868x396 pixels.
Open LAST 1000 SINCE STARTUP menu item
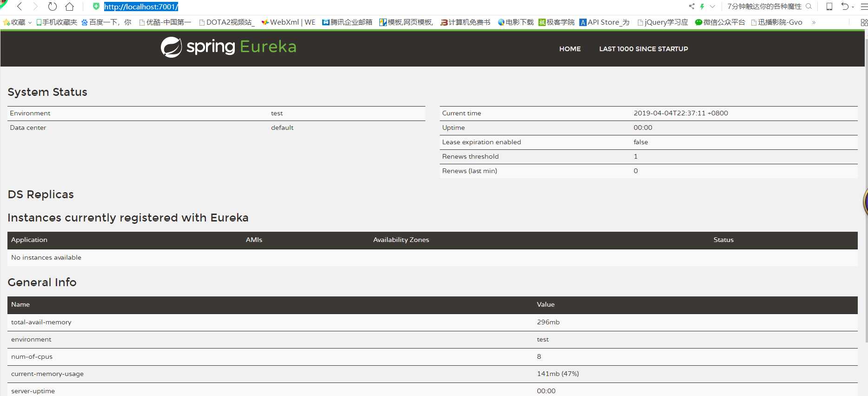point(643,49)
